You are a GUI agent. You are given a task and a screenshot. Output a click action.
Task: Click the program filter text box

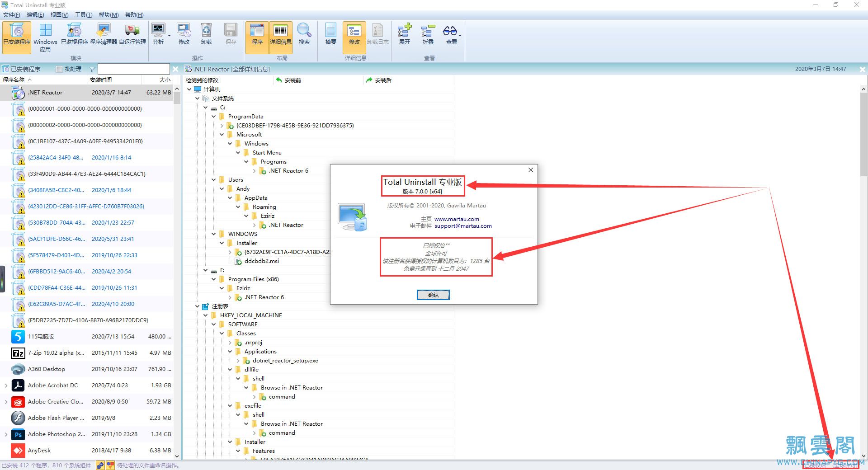coord(134,69)
